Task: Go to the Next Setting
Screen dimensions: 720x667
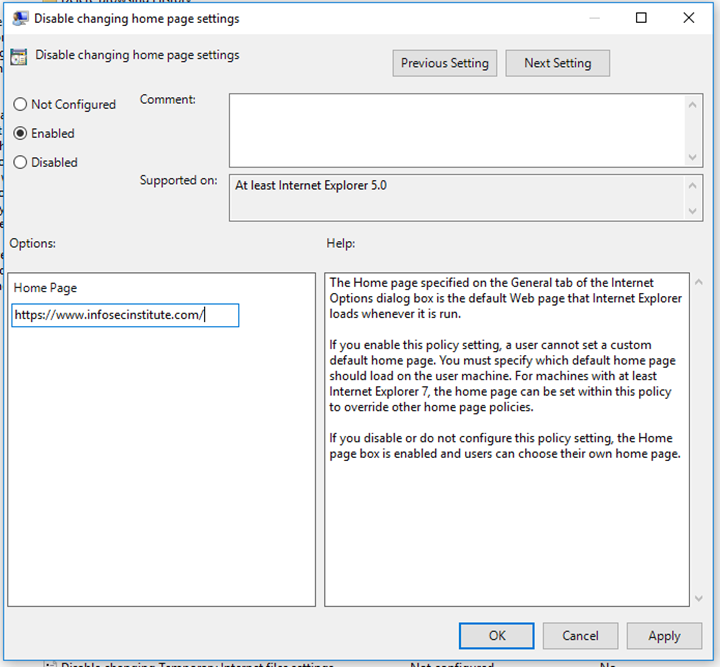Action: coord(558,63)
